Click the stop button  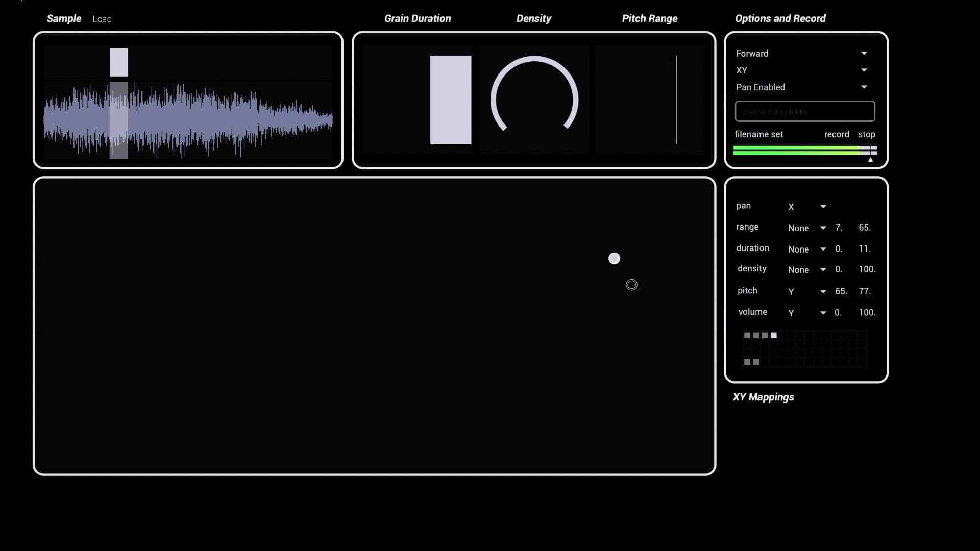coord(867,134)
